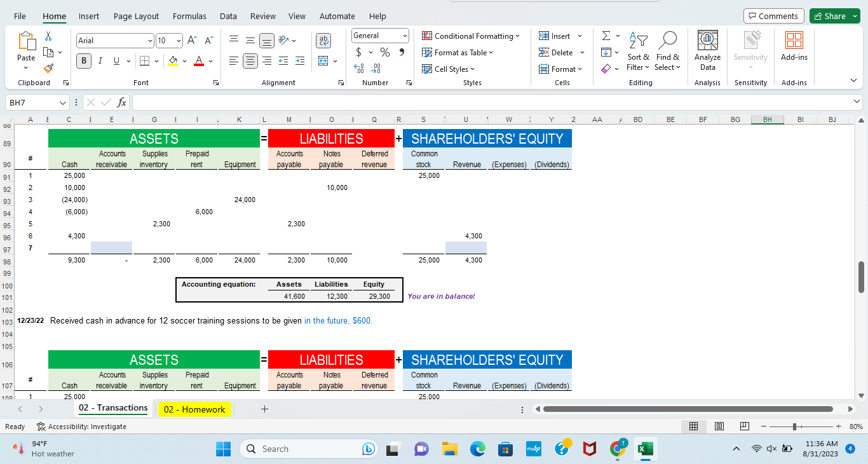Open the Sort & Filter dropdown
Image resolution: width=868 pixels, height=464 pixels.
pyautogui.click(x=638, y=51)
